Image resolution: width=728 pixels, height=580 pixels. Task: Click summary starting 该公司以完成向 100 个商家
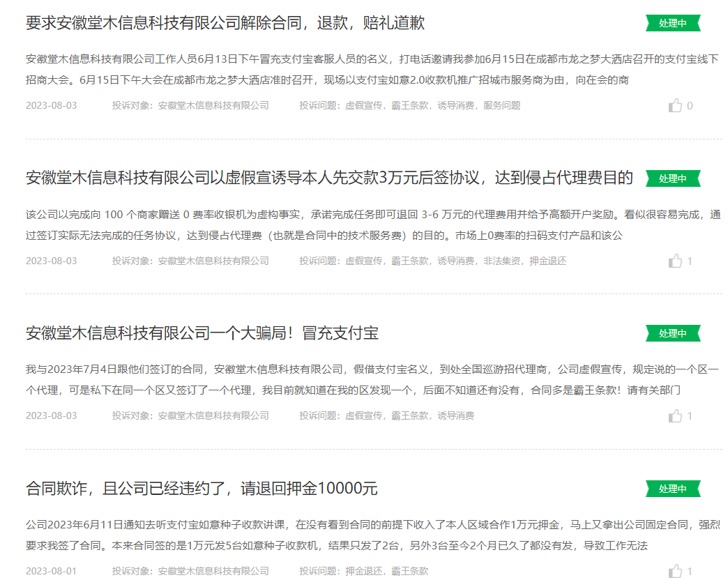coord(373,225)
